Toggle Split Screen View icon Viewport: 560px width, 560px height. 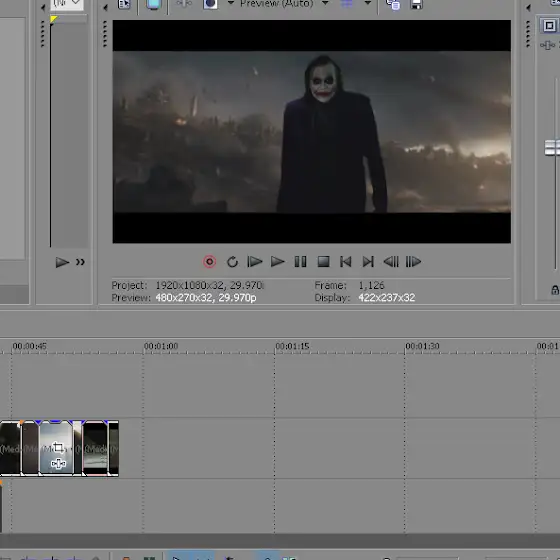coord(210,4)
